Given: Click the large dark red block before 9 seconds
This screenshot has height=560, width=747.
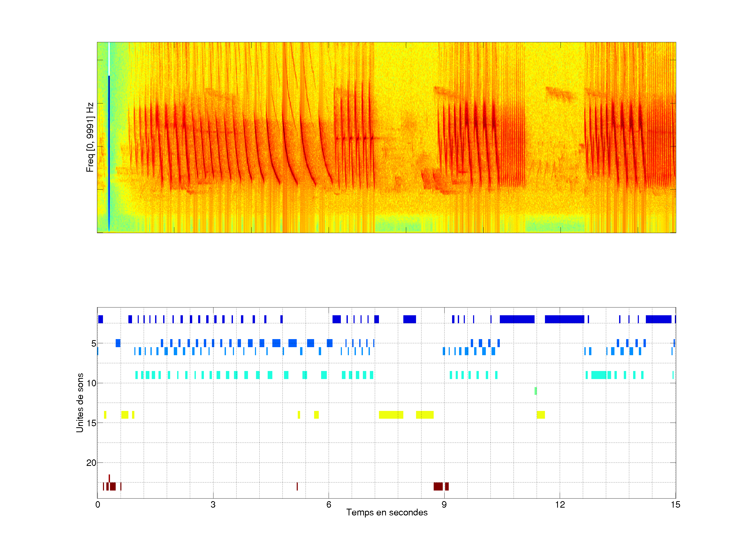Looking at the screenshot, I should [438, 486].
